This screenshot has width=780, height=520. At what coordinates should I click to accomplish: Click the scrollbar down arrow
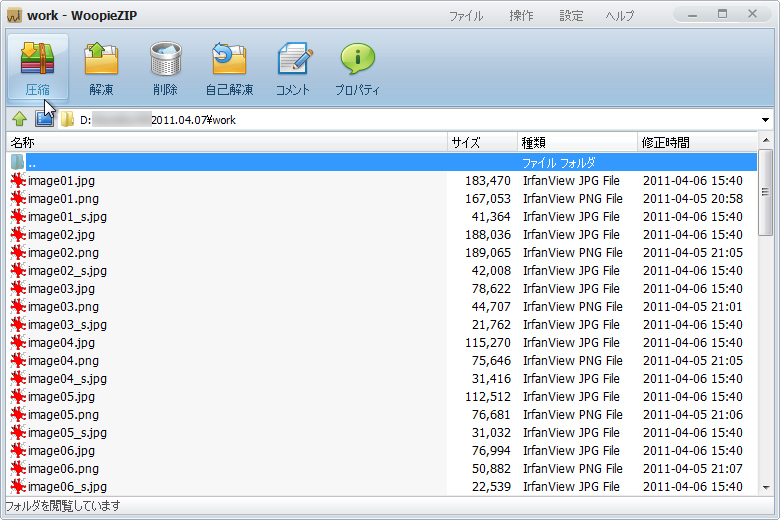pos(766,488)
